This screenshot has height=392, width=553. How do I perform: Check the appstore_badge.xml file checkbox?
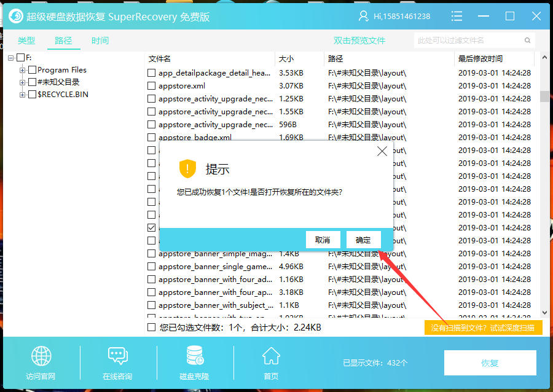(151, 138)
